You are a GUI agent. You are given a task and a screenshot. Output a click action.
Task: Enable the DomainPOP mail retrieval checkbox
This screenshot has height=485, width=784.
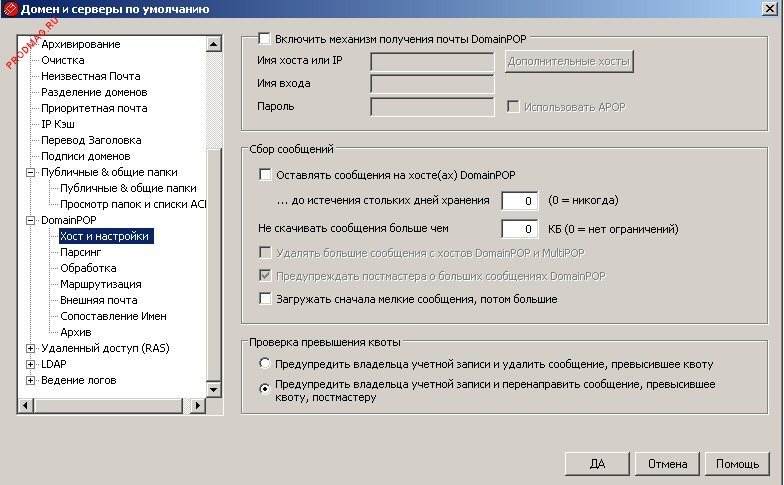(x=265, y=39)
